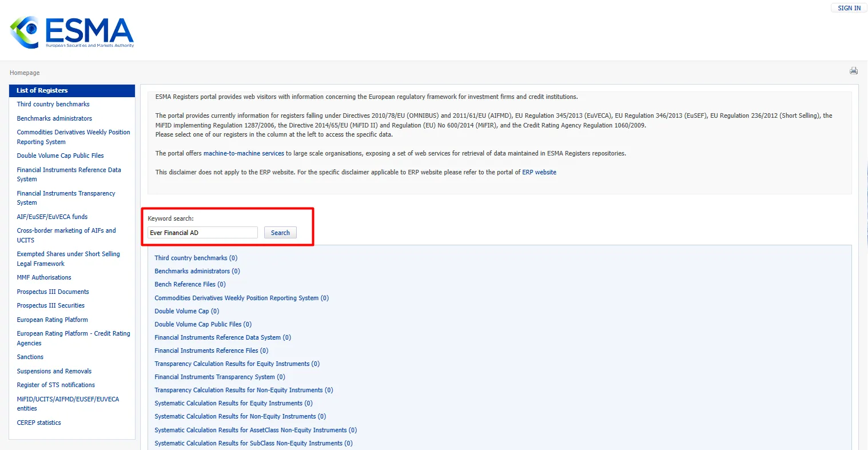Viewport: 868px width, 450px height.
Task: Open Third country benchmarks (0) result
Action: [196, 258]
